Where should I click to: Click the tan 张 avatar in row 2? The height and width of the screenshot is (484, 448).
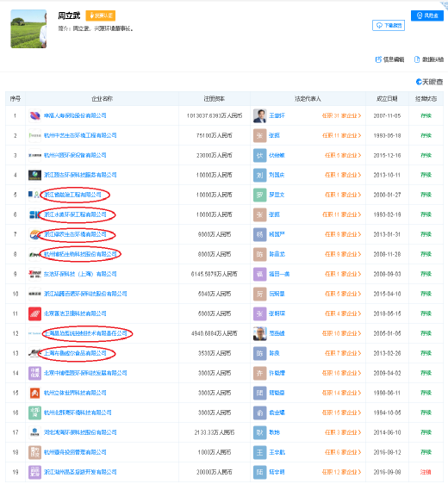pos(259,135)
